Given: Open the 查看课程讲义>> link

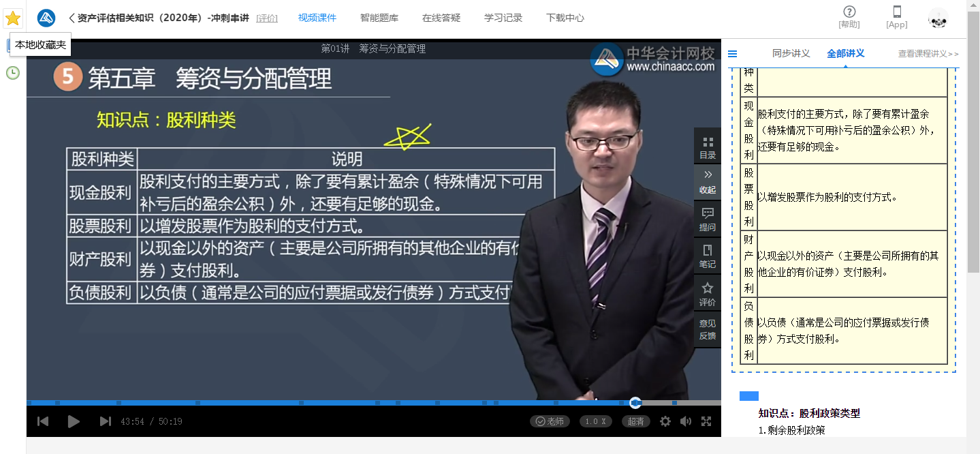Looking at the screenshot, I should 928,54.
